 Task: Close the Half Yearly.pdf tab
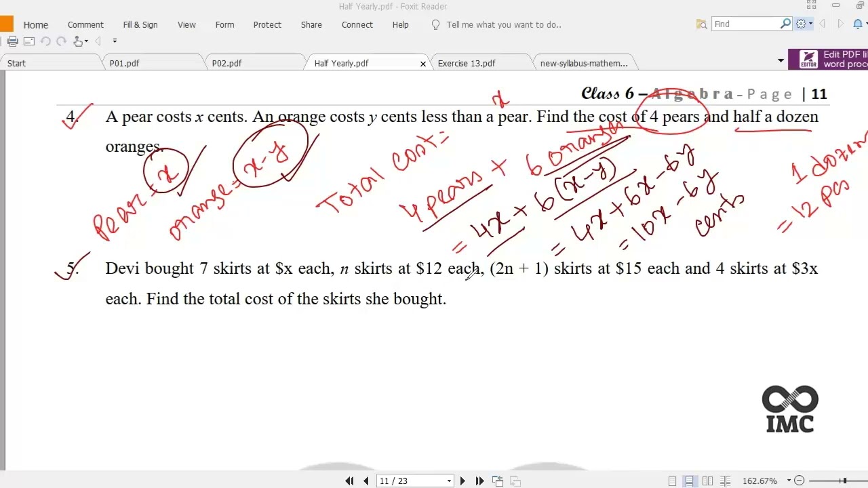point(423,63)
